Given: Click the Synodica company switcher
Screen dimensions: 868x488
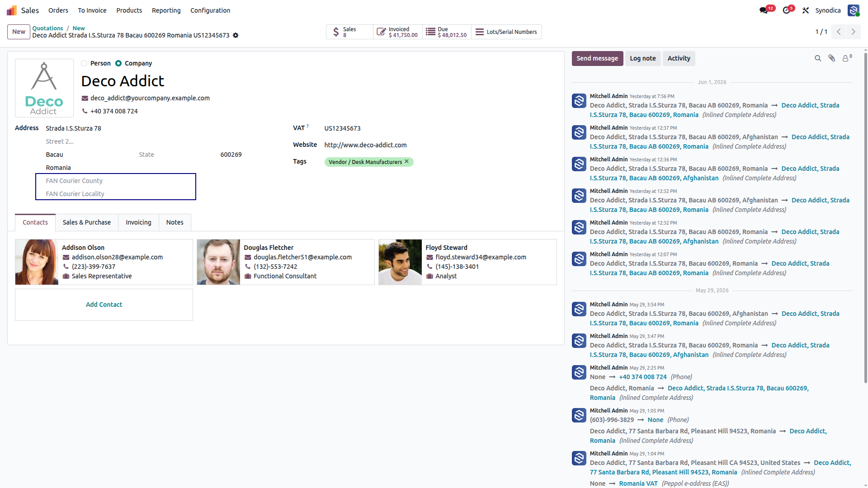Looking at the screenshot, I should pos(828,10).
